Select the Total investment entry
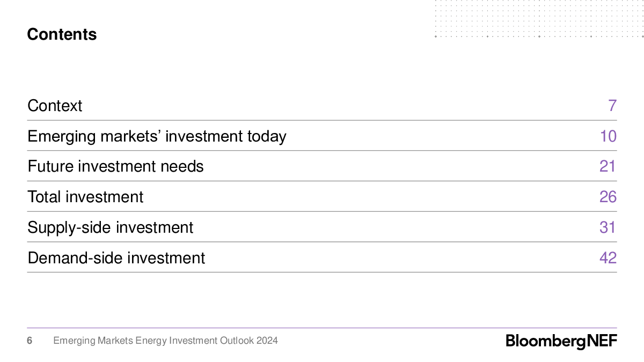This screenshot has height=362, width=644. pos(85,197)
